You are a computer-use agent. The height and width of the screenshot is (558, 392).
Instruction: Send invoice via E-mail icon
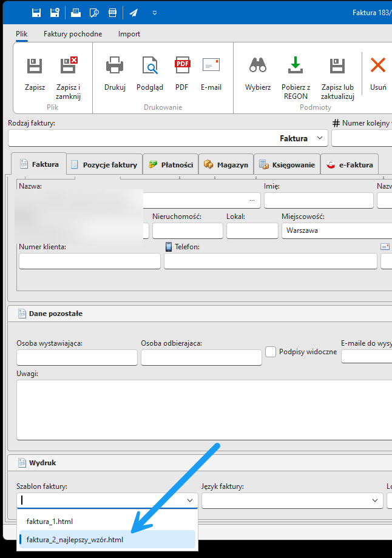click(211, 66)
